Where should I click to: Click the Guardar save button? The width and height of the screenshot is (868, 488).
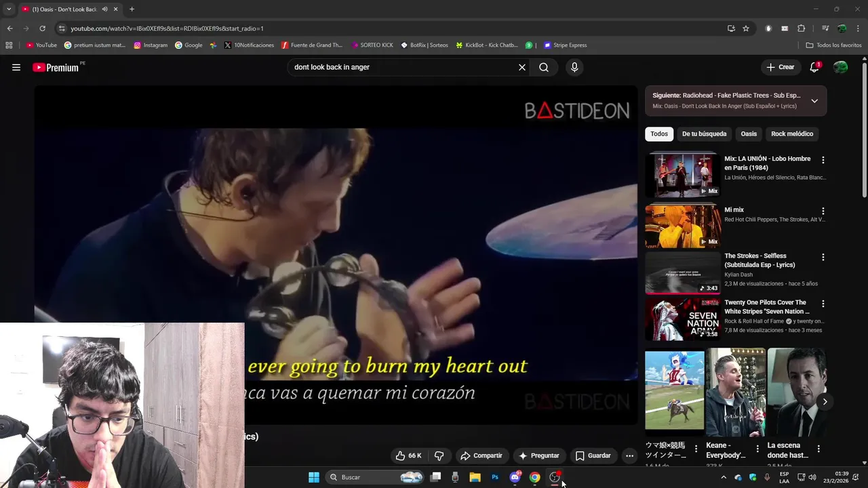(x=593, y=455)
